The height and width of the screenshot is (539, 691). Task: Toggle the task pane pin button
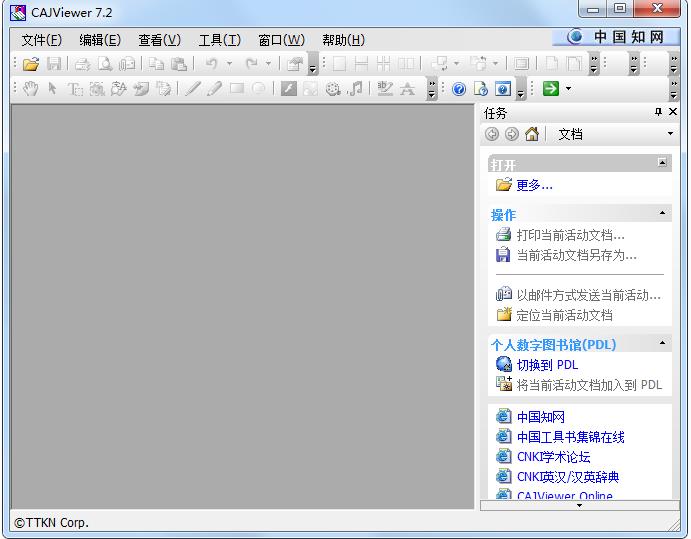tap(658, 113)
